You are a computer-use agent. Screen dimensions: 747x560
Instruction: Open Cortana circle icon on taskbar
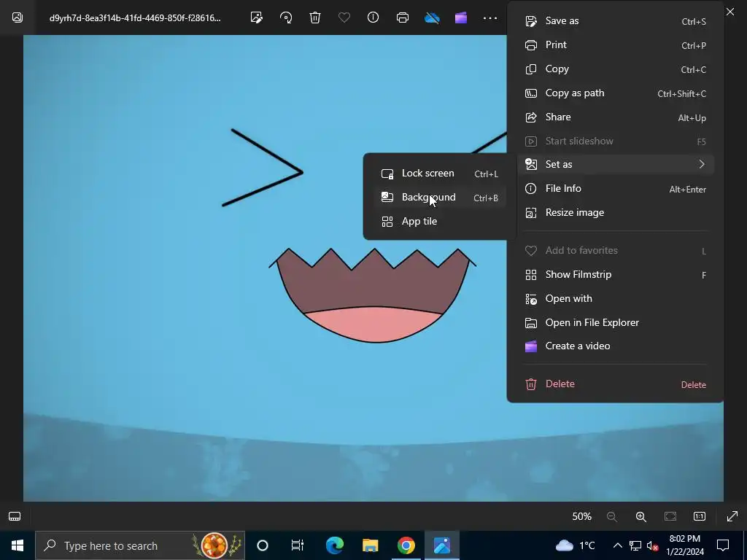click(263, 545)
